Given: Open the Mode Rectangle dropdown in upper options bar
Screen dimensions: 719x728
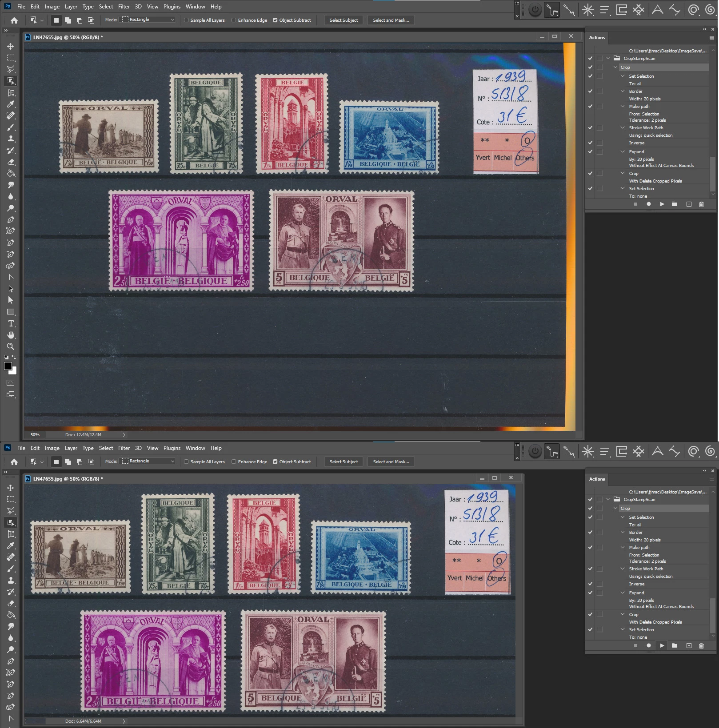Looking at the screenshot, I should pyautogui.click(x=148, y=20).
